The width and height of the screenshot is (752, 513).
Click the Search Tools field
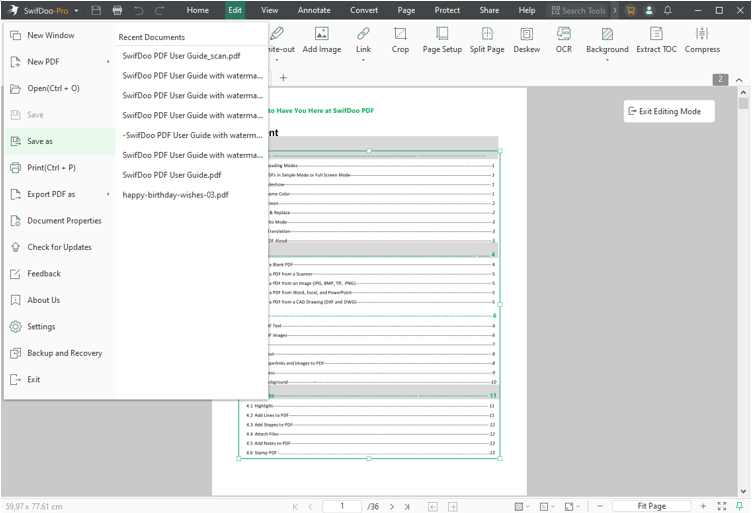tap(578, 10)
